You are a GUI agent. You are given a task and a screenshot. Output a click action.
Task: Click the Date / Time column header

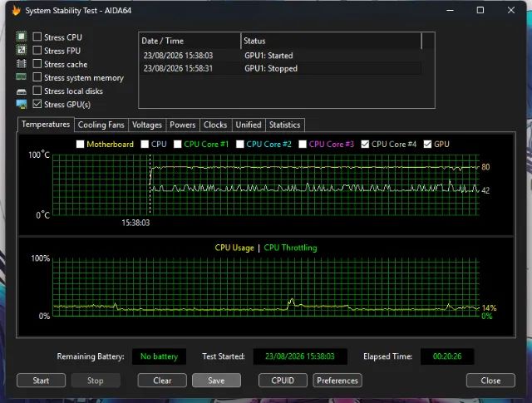pos(190,41)
